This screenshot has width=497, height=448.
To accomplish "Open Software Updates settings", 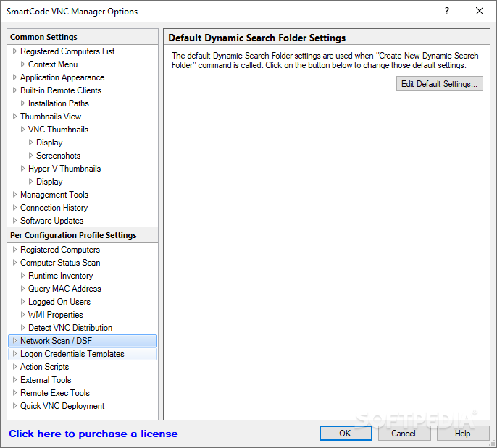I will point(52,220).
